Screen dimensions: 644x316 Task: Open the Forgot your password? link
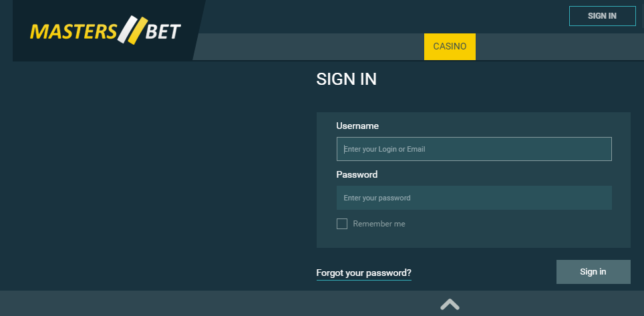pos(363,273)
